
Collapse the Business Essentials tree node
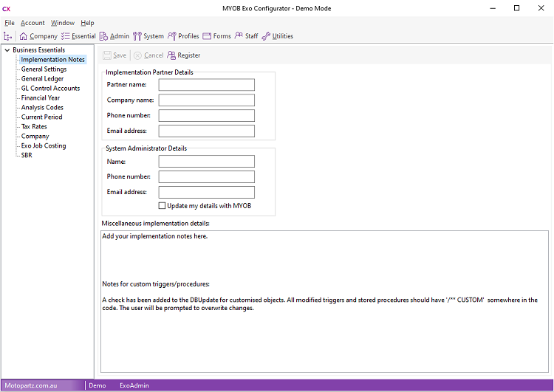[7, 50]
